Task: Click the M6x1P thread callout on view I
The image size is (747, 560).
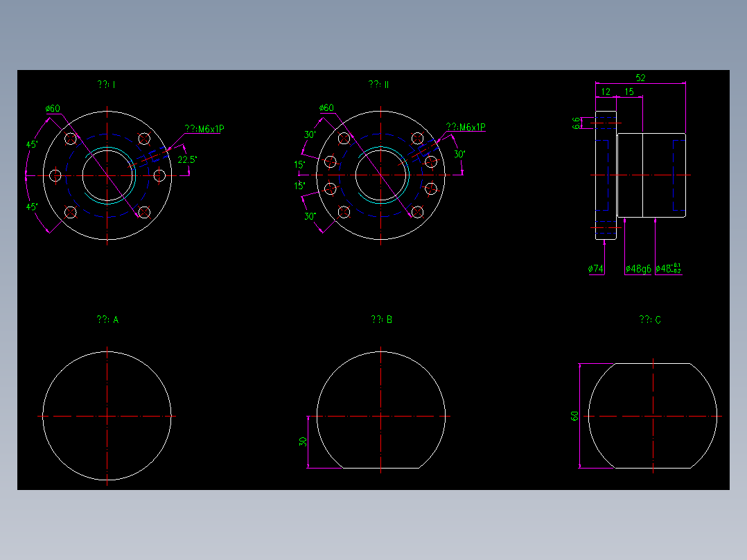Action: click(x=205, y=128)
